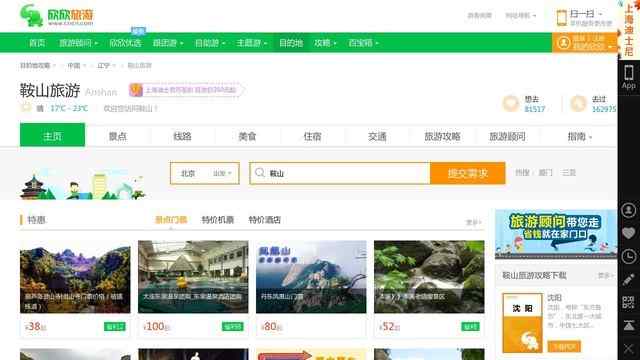Click the heart favorites icon in sidebar
This screenshot has height=360, width=640.
[629, 233]
